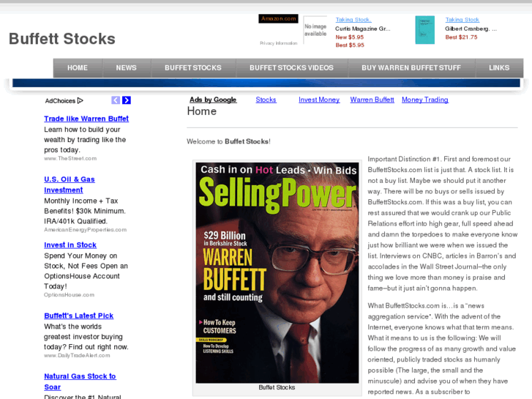Screen dimensions: 532x399
Task: Open Taking Stock link by Gilbert Cranberg
Action: [462, 20]
